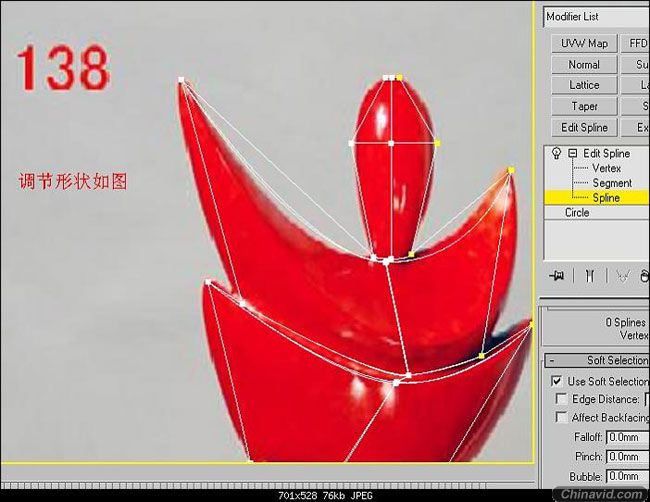This screenshot has width=650, height=502.
Task: Collapse the Edit Spline tree node
Action: point(572,153)
